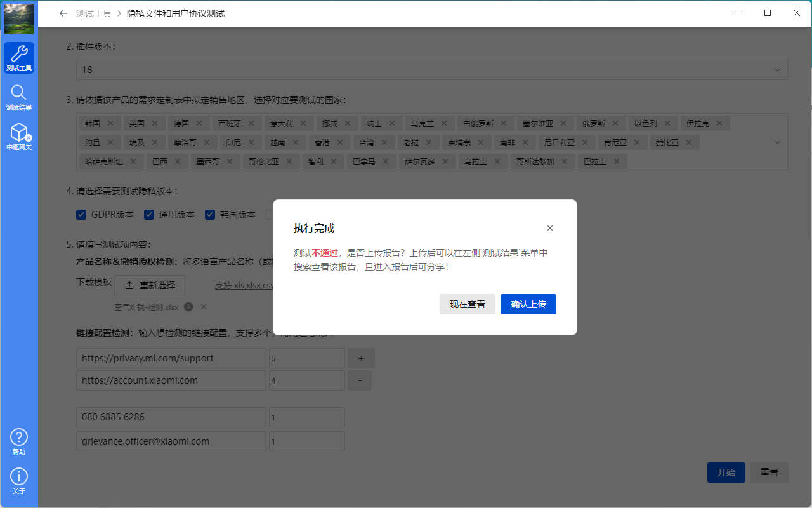Remove the 哈萨克斯坦 country tag
Viewport: 812px width, 508px height.
[133, 162]
